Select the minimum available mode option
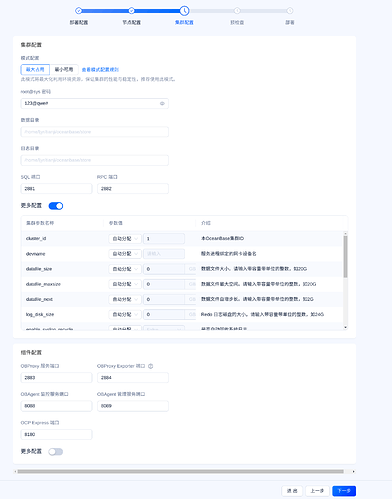 (x=64, y=69)
